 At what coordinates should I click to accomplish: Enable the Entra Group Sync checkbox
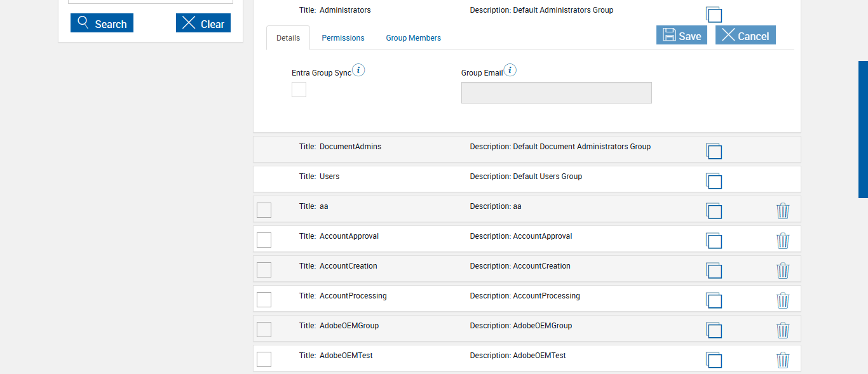click(x=299, y=90)
